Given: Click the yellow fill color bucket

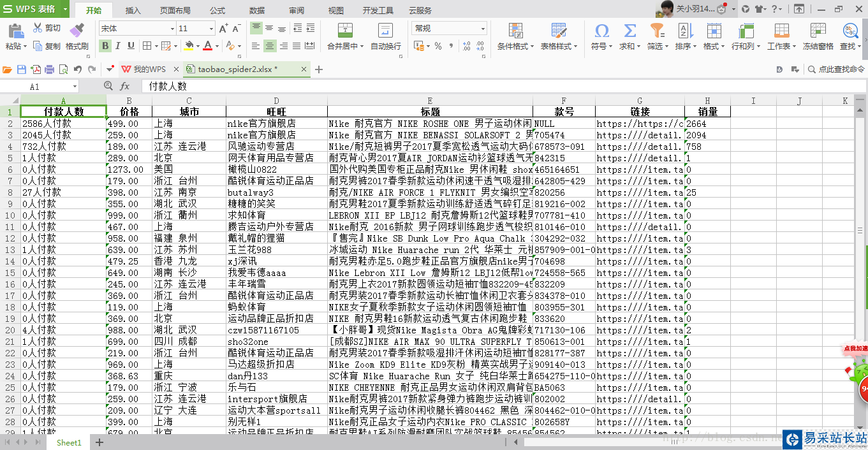Looking at the screenshot, I should 189,46.
